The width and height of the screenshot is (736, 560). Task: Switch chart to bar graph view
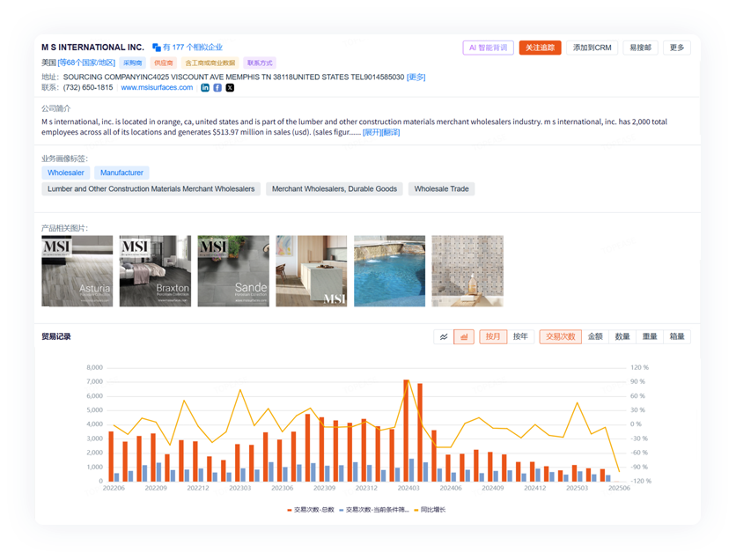pos(464,336)
